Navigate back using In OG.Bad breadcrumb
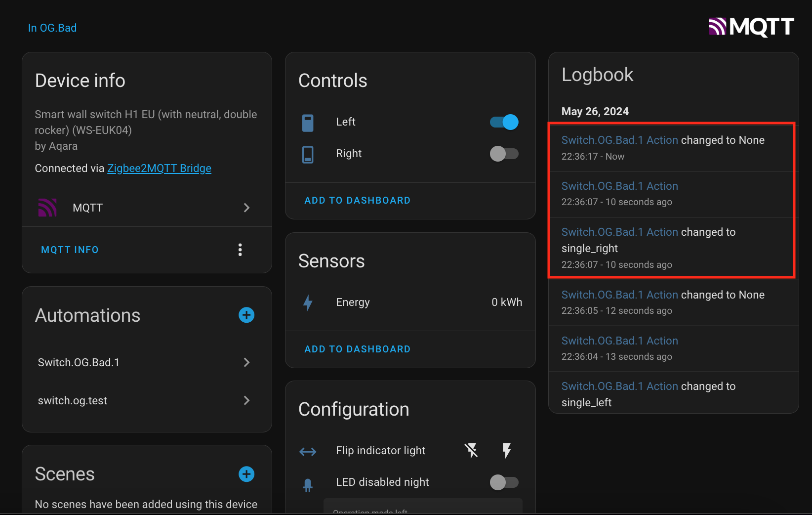 52,28
